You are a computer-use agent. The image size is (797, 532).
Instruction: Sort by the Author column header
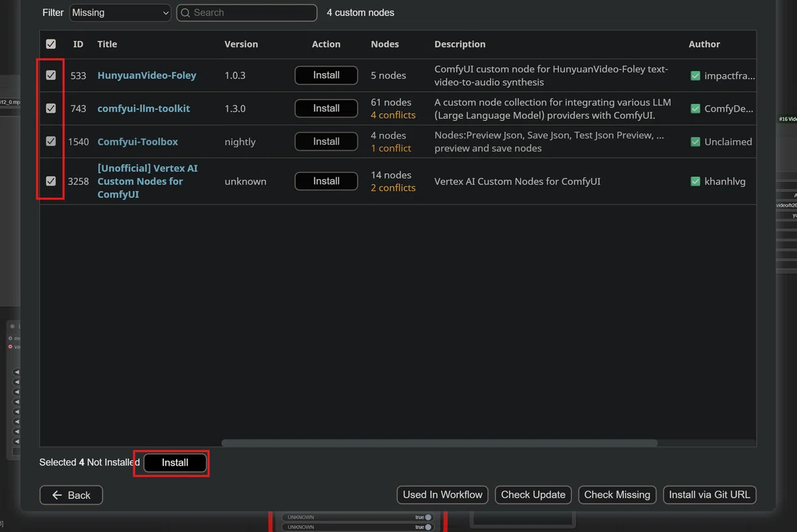704,44
